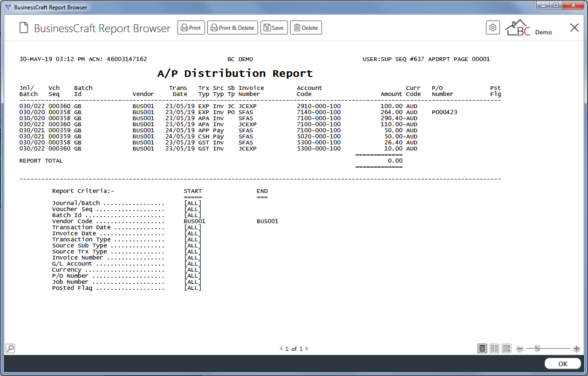Click the 'CSH' transaction type

click(204, 137)
